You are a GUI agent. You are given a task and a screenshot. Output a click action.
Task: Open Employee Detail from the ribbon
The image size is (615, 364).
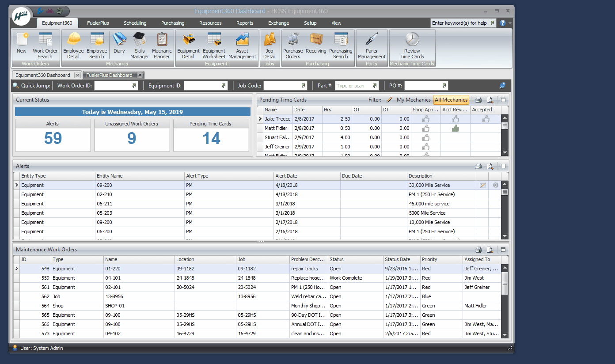click(x=73, y=45)
